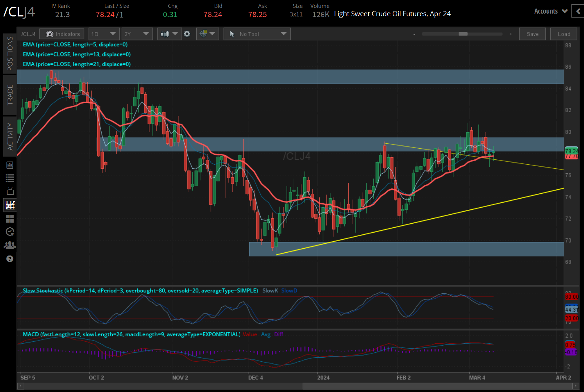
Task: Open the No Tool drawing dropdown
Action: tap(257, 34)
